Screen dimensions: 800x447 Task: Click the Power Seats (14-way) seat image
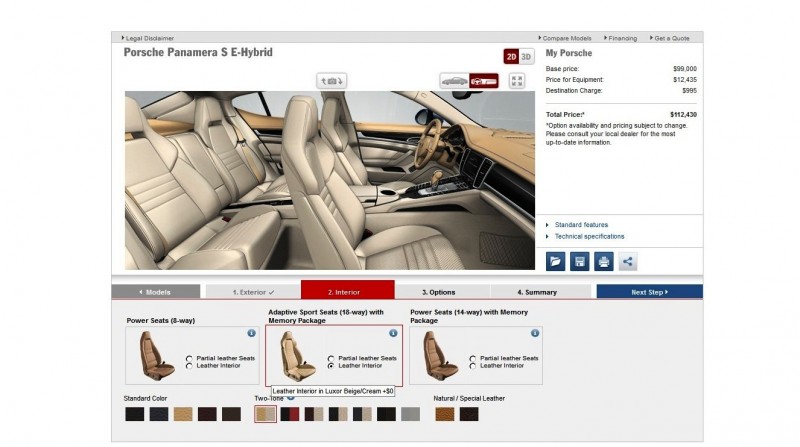pyautogui.click(x=440, y=356)
